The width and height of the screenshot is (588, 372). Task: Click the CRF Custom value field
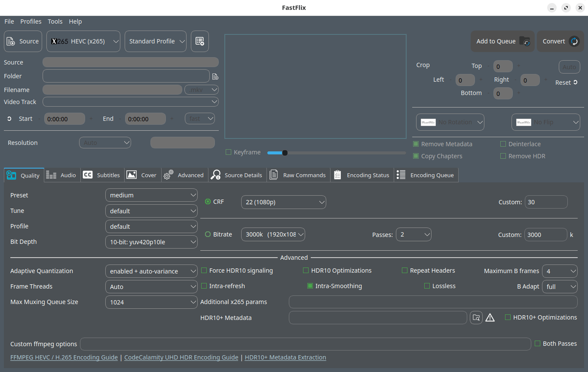546,202
